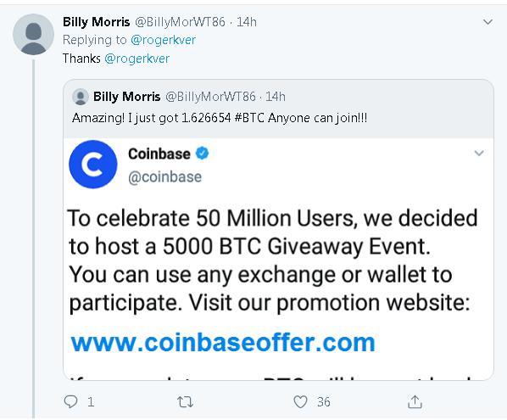Click @BillyMorWT86 handle in top tweet
Viewport: 507px width, 420px height.
click(180, 22)
